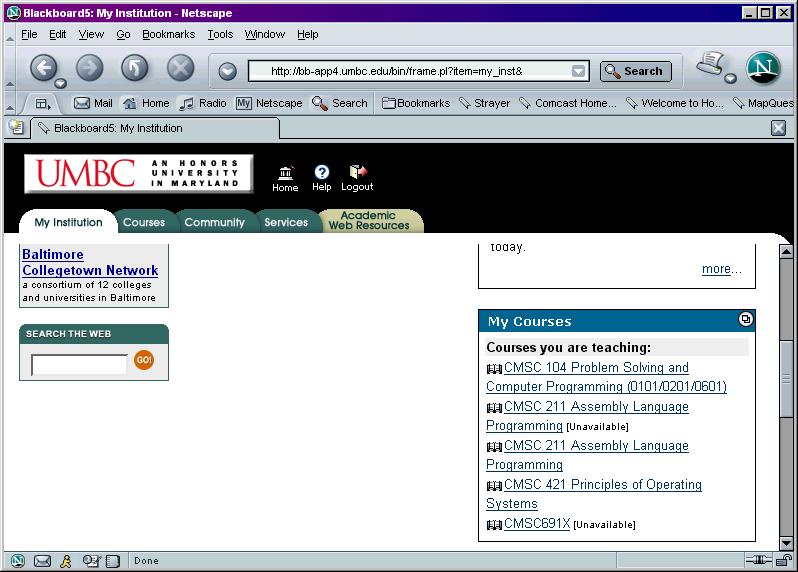The height and width of the screenshot is (572, 798).
Task: Open the Back button history dropdown arrow
Action: 61,83
